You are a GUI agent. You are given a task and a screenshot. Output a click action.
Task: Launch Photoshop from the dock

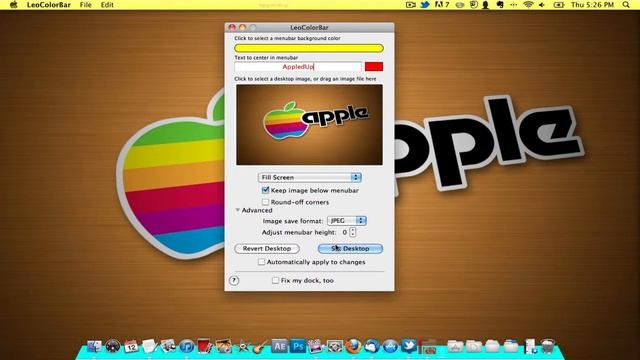click(298, 346)
